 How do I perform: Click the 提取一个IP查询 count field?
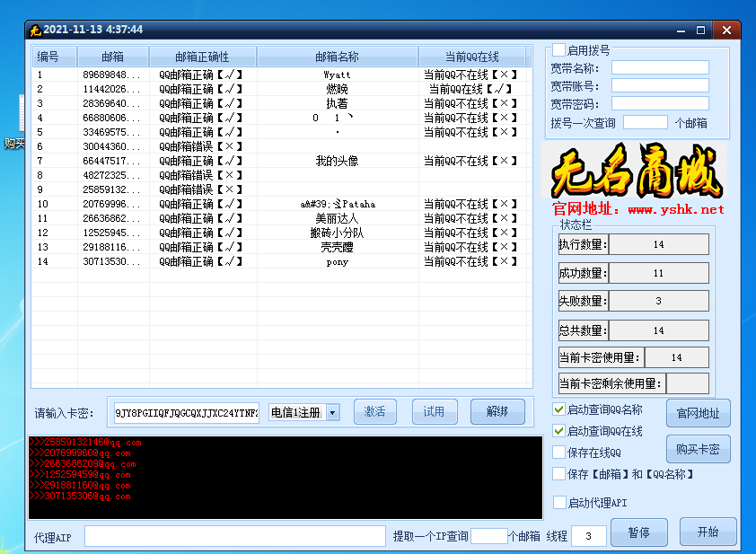click(x=489, y=536)
